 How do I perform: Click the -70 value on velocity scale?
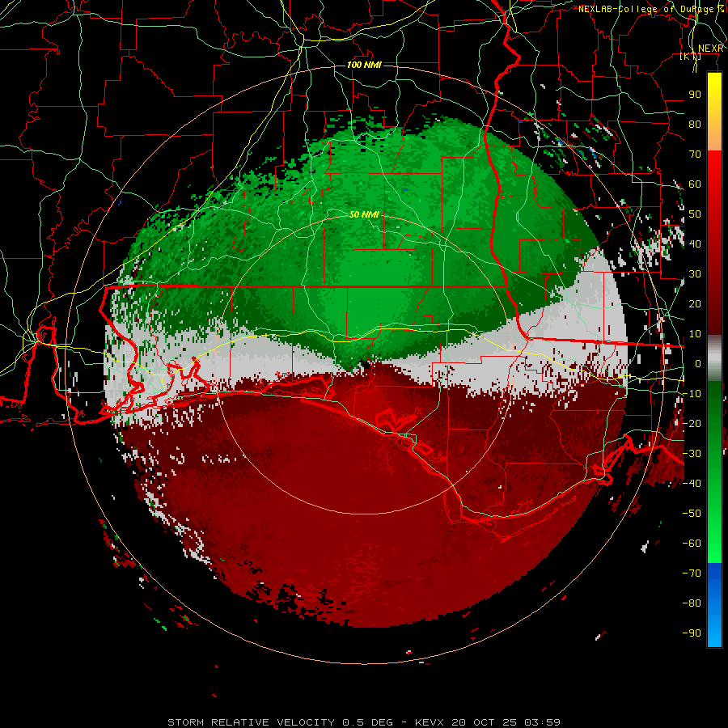[692, 574]
